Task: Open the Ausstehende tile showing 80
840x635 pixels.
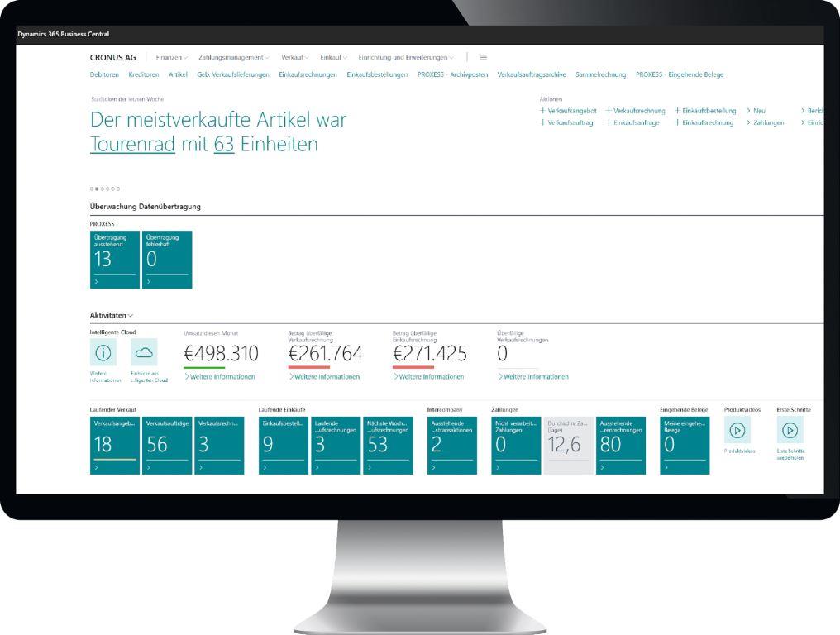Action: pos(621,446)
